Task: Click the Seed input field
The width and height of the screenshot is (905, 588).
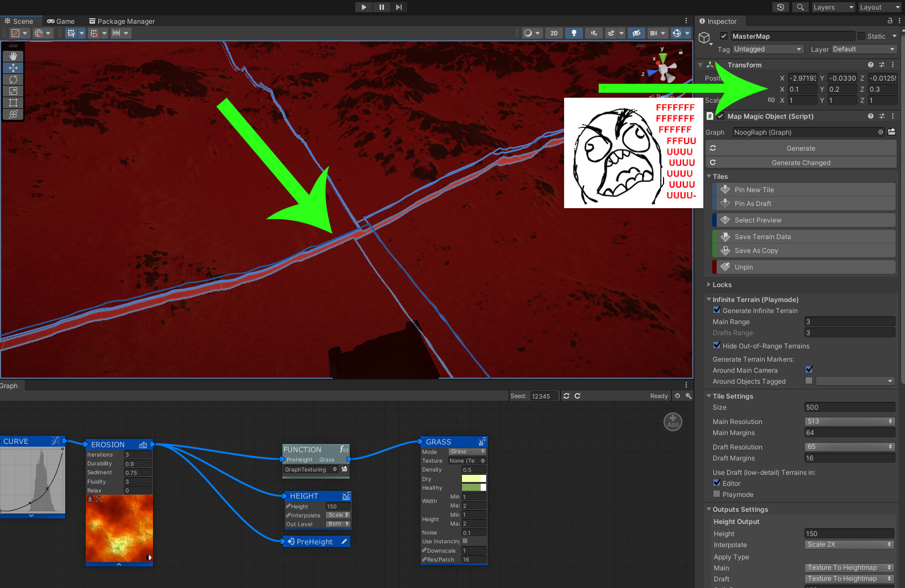Action: click(x=544, y=396)
